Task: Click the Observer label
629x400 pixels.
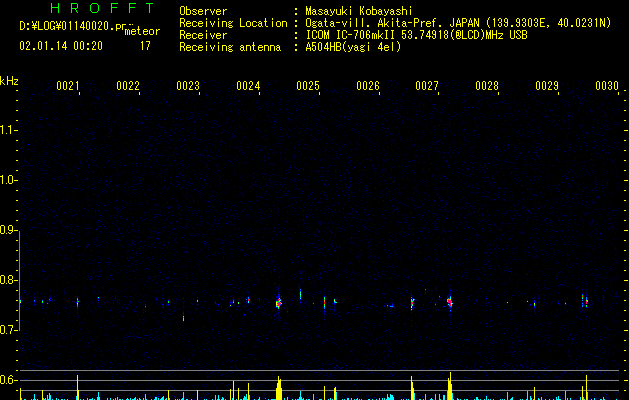Action: [203, 11]
